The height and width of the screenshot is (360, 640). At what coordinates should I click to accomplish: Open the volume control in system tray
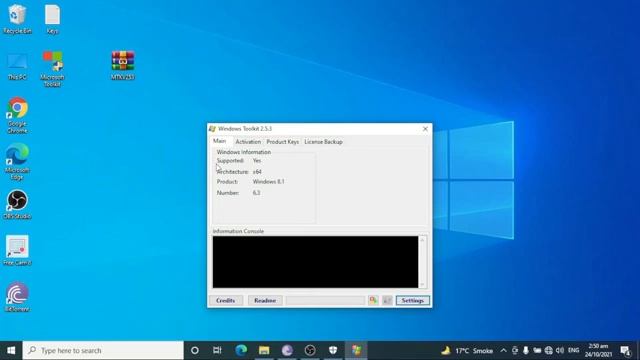[x=560, y=351]
